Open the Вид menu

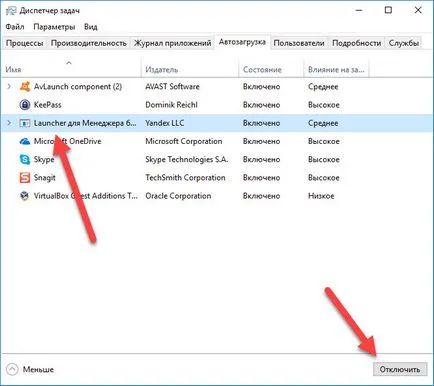91,27
